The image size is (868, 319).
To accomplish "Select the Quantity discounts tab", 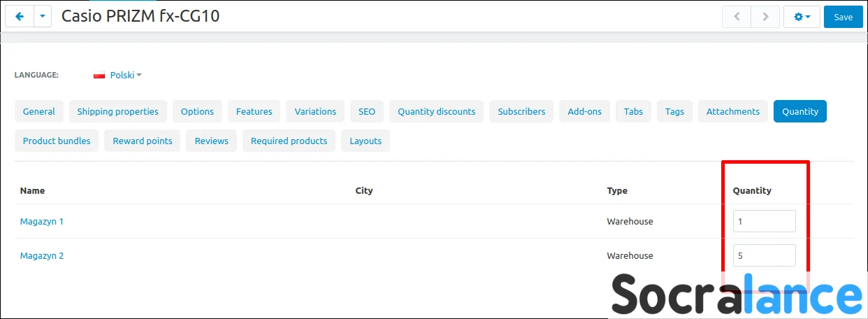I will [x=436, y=111].
